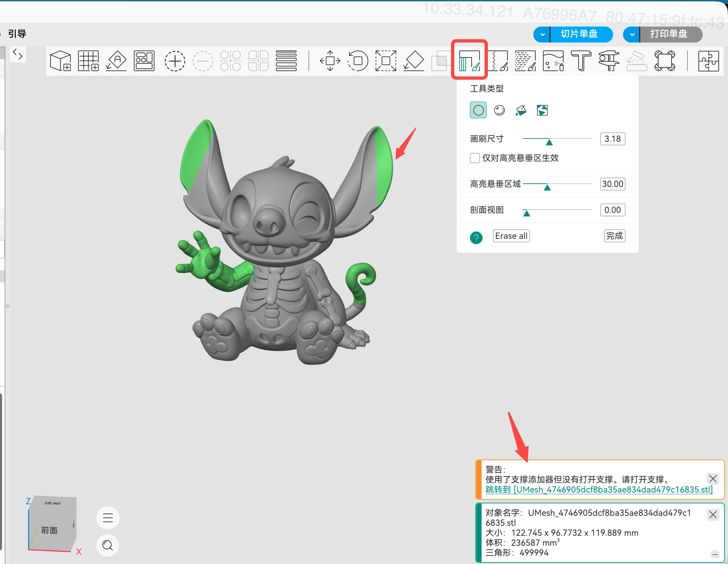This screenshot has width=728, height=564.
Task: Click the 顶部 face of view cube
Action: pyautogui.click(x=53, y=503)
